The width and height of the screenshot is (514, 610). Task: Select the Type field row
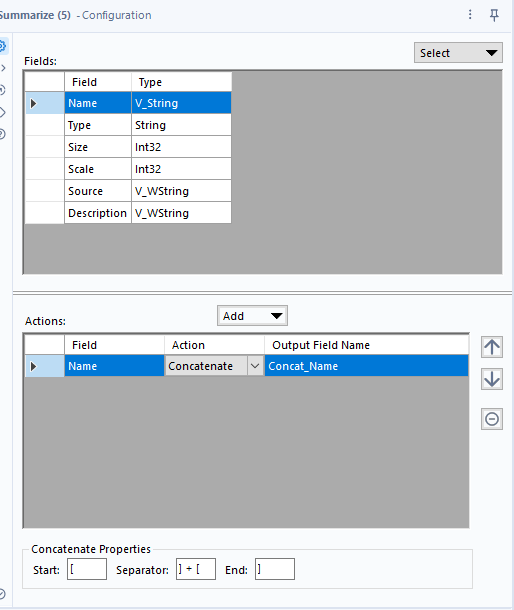tap(128, 125)
